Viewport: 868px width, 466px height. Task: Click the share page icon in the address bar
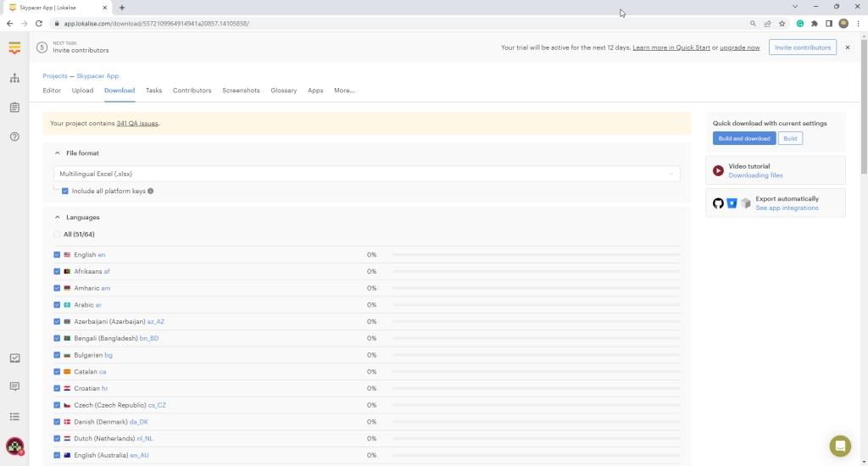click(767, 23)
